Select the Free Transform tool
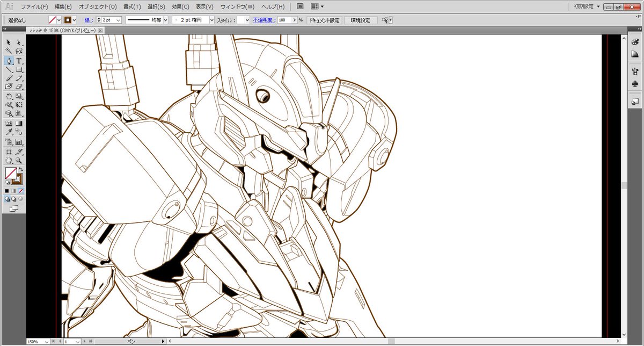Screen dimensions: 644x346 point(19,105)
